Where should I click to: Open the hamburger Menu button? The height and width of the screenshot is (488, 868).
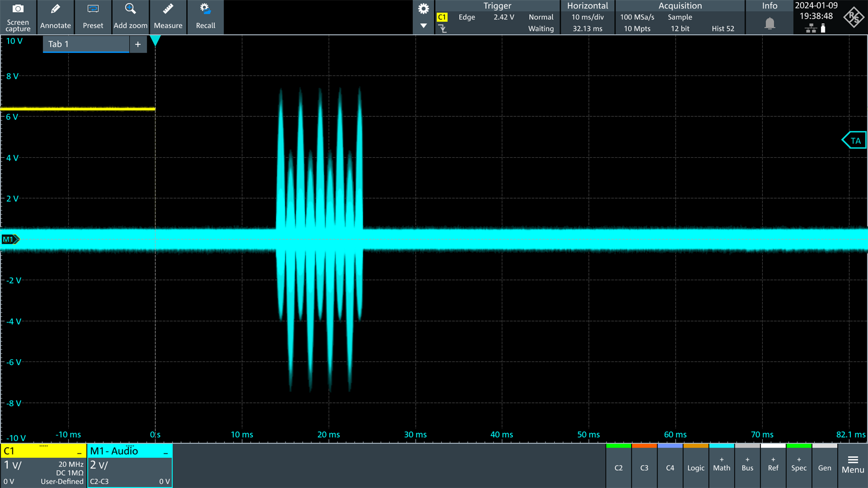pos(853,465)
